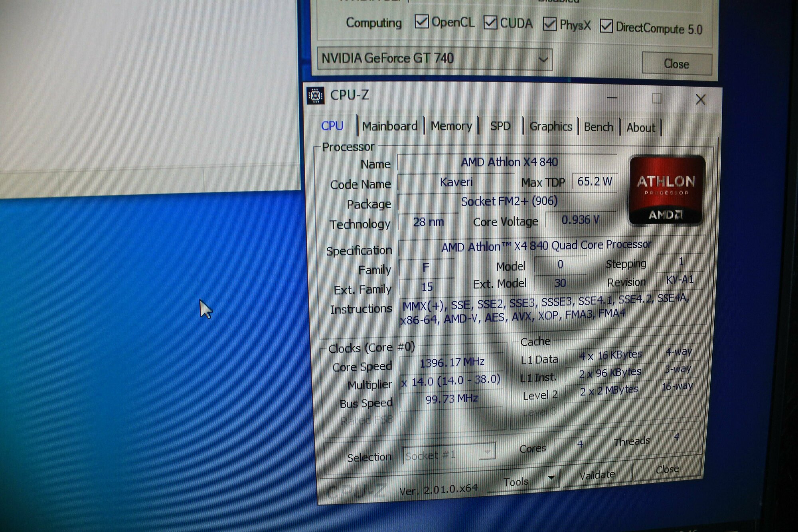This screenshot has height=532, width=798.
Task: Expand the Tools dropdown arrow
Action: [551, 477]
